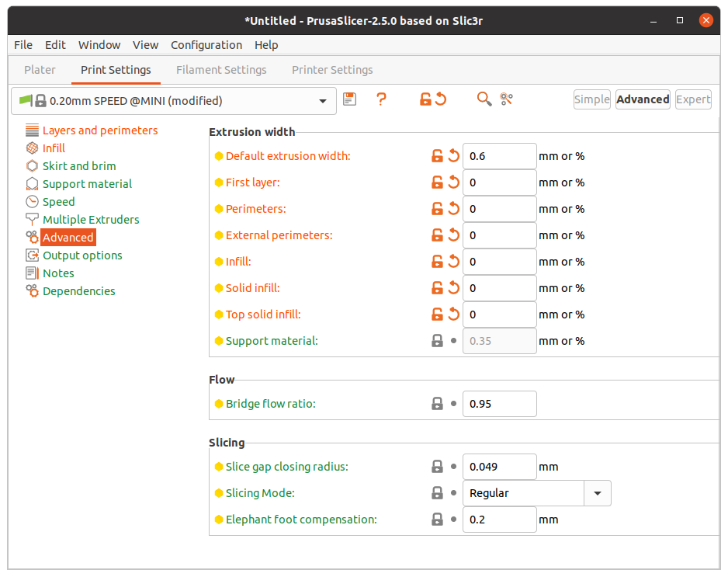Click the orange unlocked padlock beside First layer
The image size is (728, 577).
(438, 182)
